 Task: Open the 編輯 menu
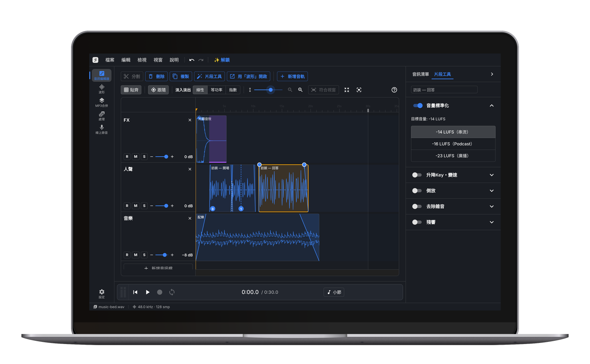coord(126,60)
